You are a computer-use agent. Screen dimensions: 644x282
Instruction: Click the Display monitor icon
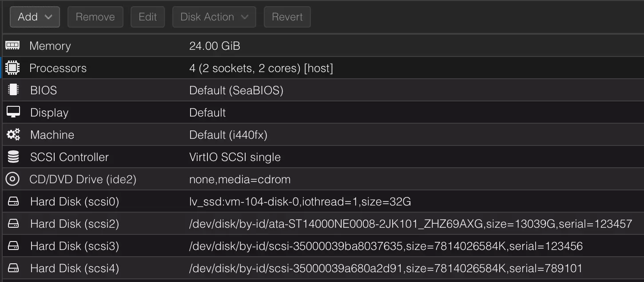(13, 113)
